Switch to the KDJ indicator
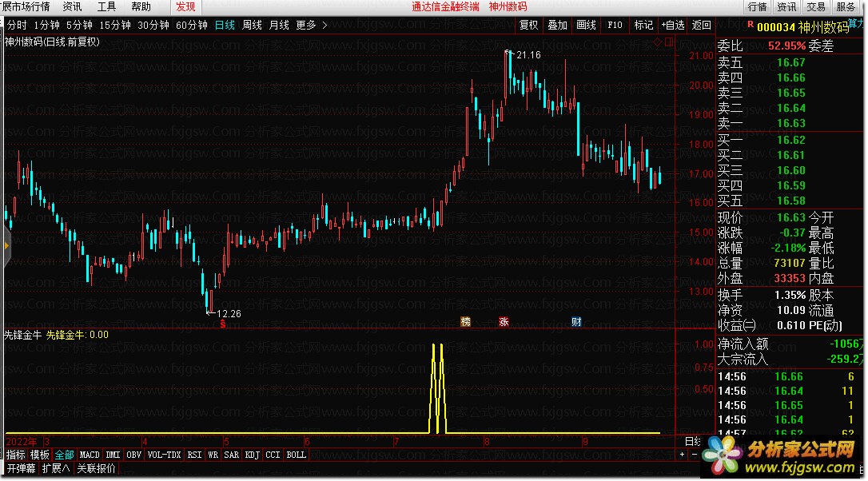868x481 pixels. pyautogui.click(x=253, y=455)
